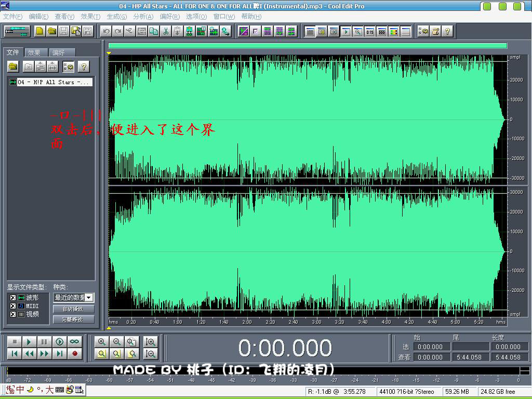Start recording with the red Record button
Viewport: 532px width, 399px height.
pyautogui.click(x=75, y=354)
